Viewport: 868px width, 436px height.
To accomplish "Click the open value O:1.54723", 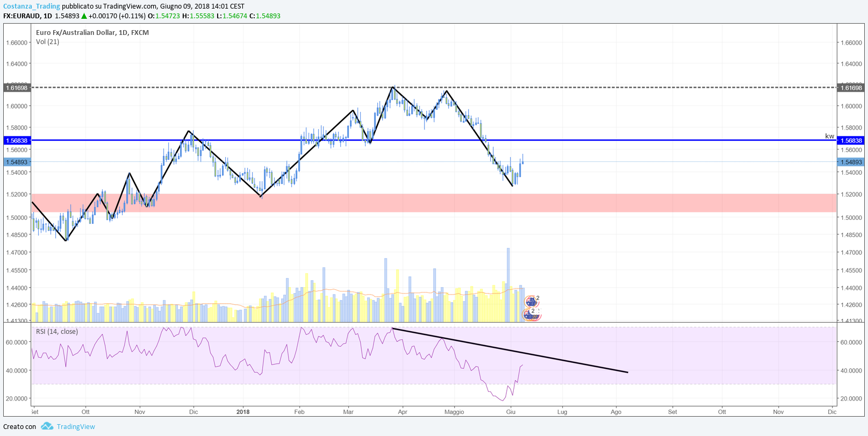I will click(164, 16).
